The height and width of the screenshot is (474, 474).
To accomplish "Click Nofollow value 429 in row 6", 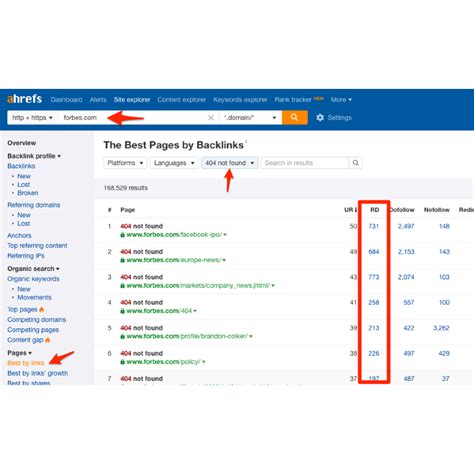I will pos(444,353).
